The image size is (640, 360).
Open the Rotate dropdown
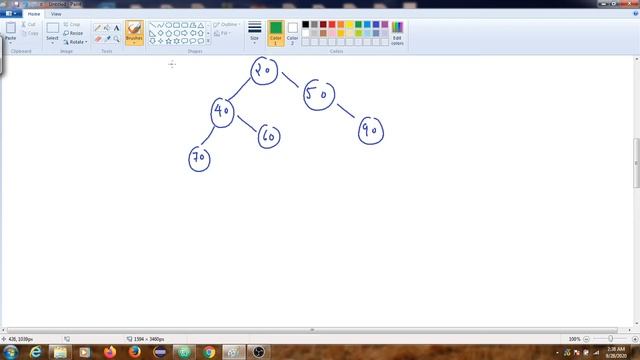click(x=76, y=42)
